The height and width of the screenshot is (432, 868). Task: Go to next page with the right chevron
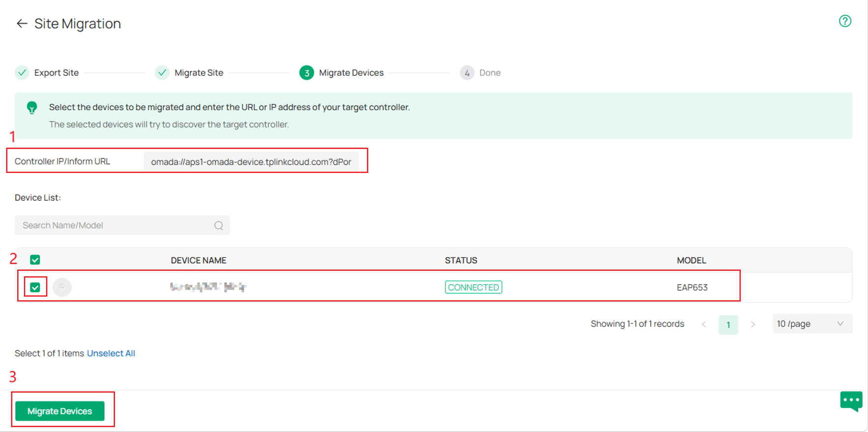click(x=753, y=324)
